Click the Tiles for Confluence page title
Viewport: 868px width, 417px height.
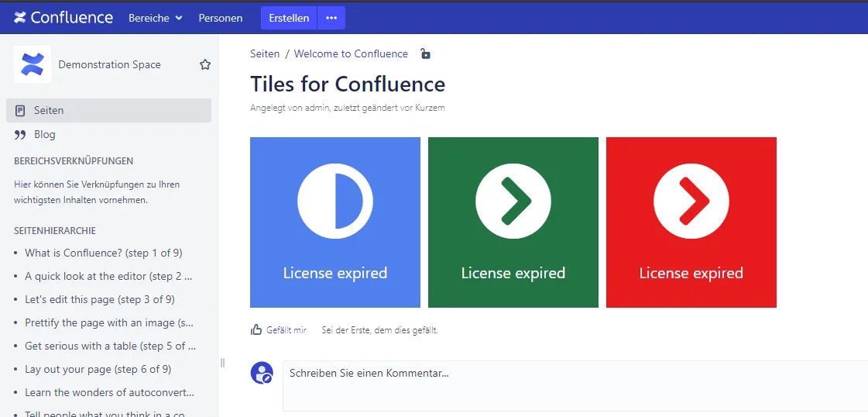point(348,84)
